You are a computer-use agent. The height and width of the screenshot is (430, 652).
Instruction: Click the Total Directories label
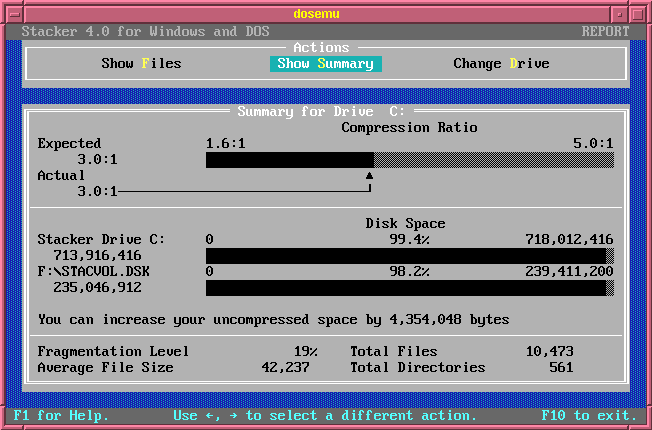pyautogui.click(x=418, y=368)
